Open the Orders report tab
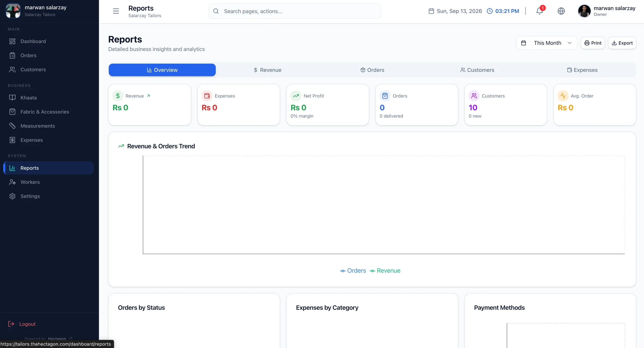Screen dimensions: 644x348 [x=372, y=70]
